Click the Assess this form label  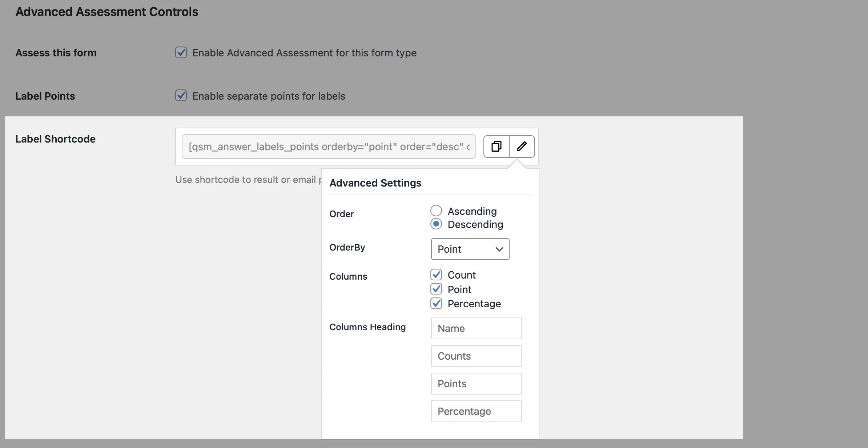coord(56,53)
